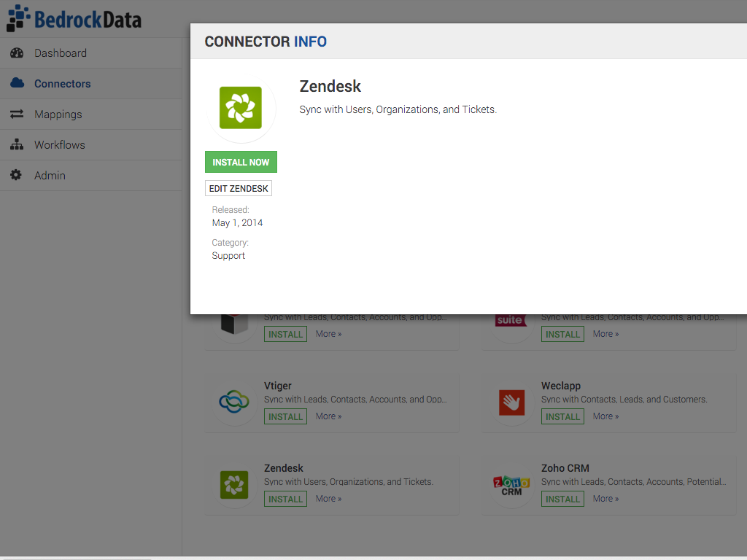This screenshot has width=747, height=560.
Task: Click the Bedrock Data logo
Action: coord(74,18)
